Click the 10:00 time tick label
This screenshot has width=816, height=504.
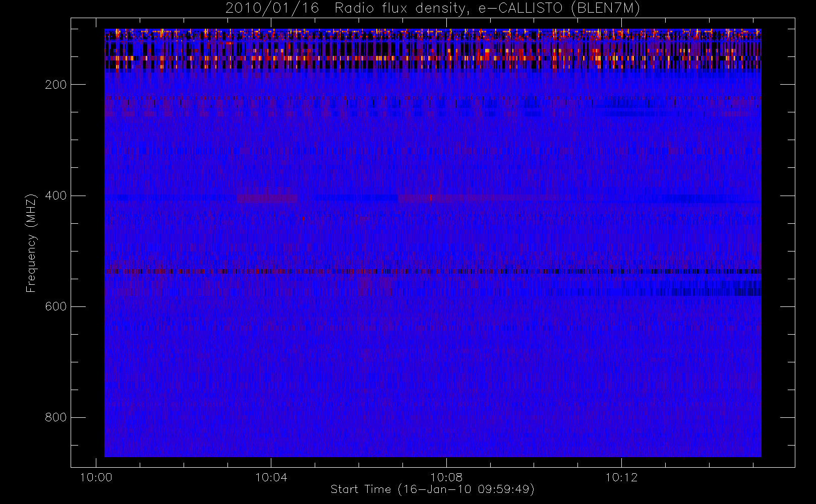coord(96,477)
